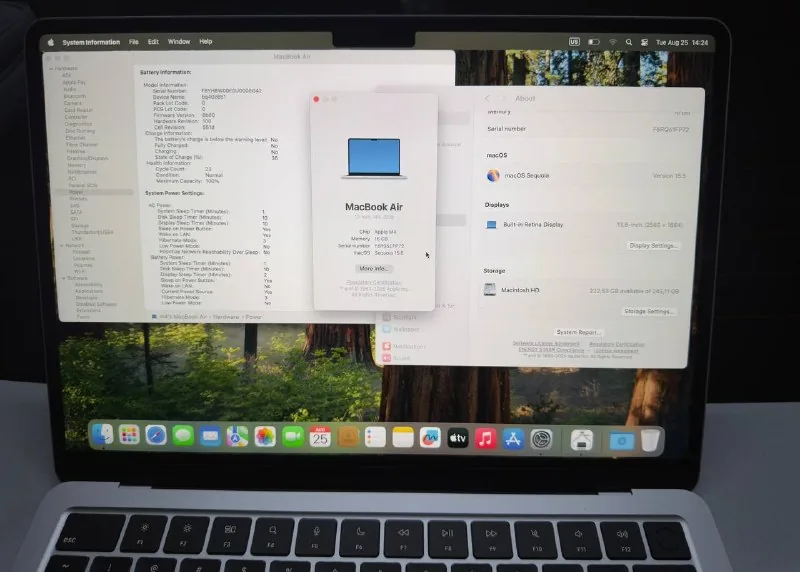Viewport: 800px width, 572px height.
Task: Open Calendar showing 25 in Dock
Action: coord(320,437)
